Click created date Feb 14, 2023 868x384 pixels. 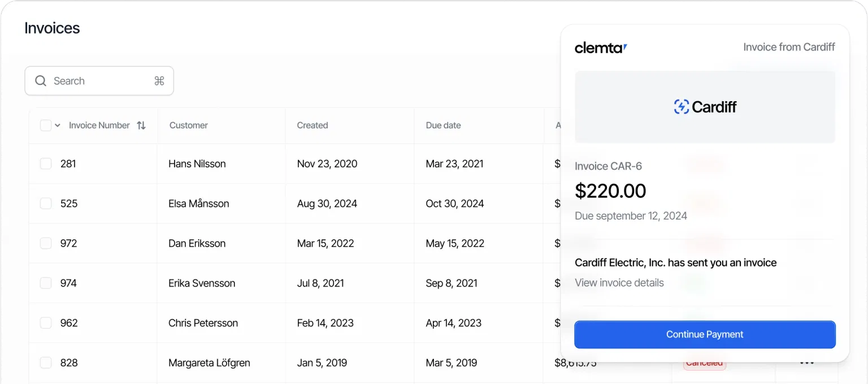325,323
